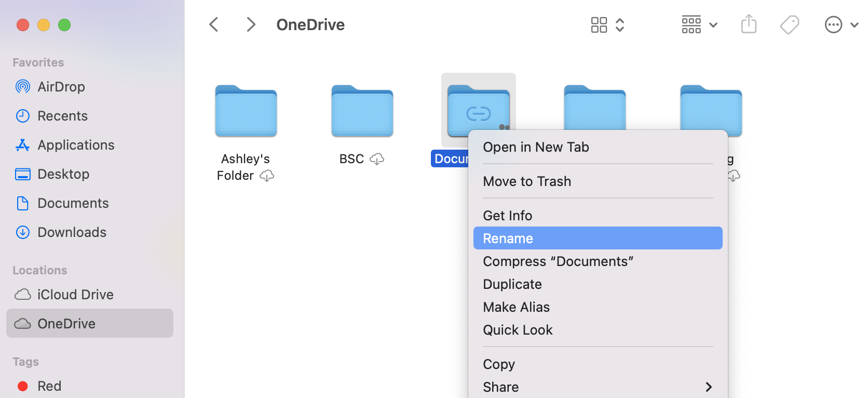This screenshot has height=398, width=868.
Task: Minimize window with yellow button
Action: pos(44,25)
